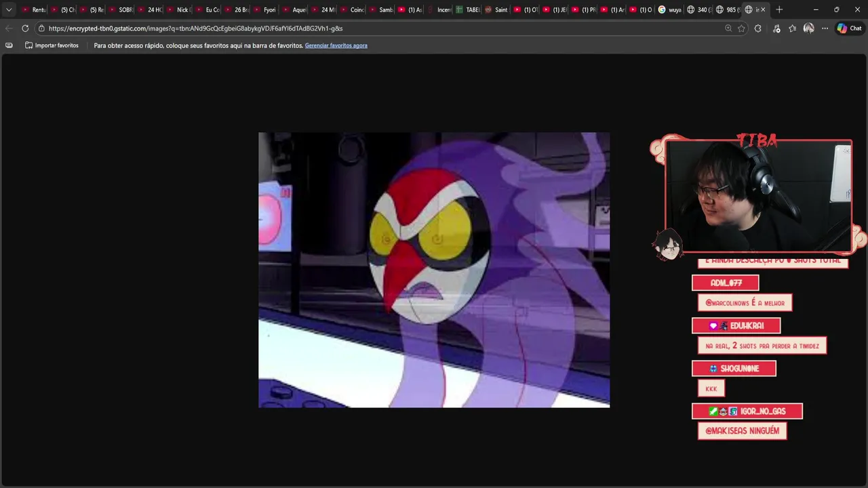This screenshot has width=868, height=488.
Task: Switch to the Samb tab
Action: coord(381,9)
